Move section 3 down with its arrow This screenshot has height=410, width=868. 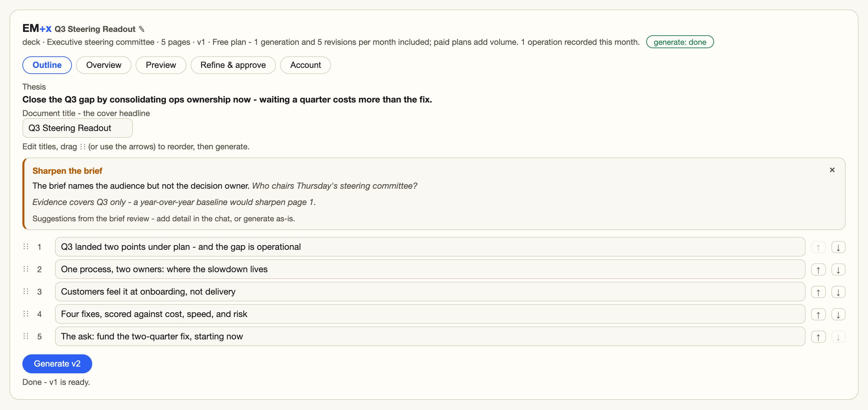click(838, 292)
